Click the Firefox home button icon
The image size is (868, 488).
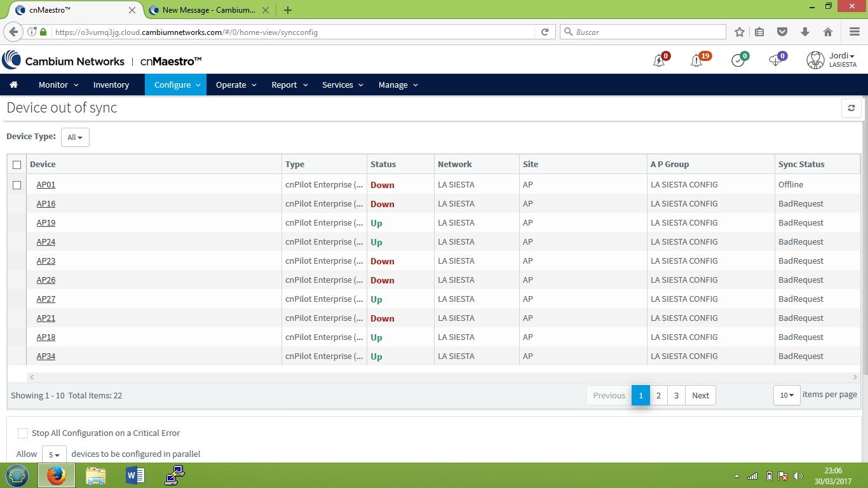827,32
